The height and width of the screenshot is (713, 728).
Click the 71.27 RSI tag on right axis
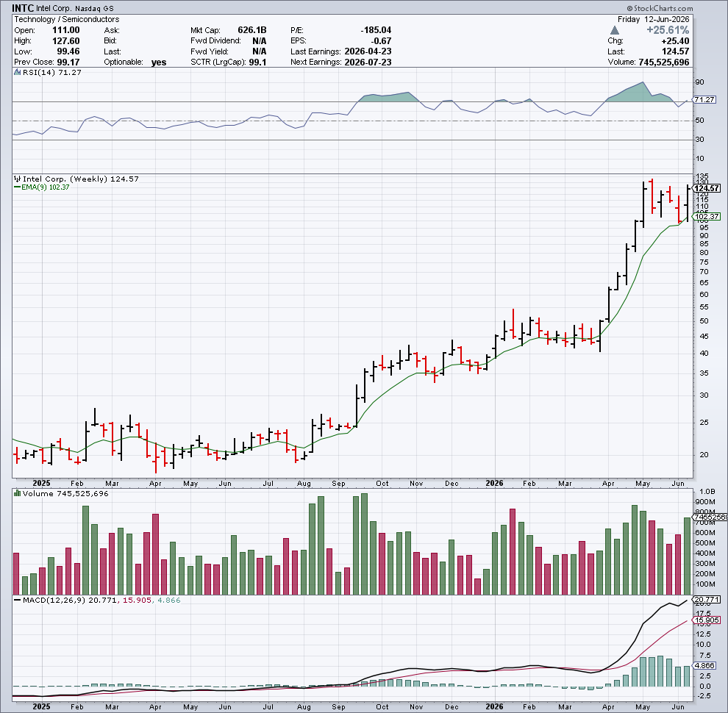click(705, 100)
